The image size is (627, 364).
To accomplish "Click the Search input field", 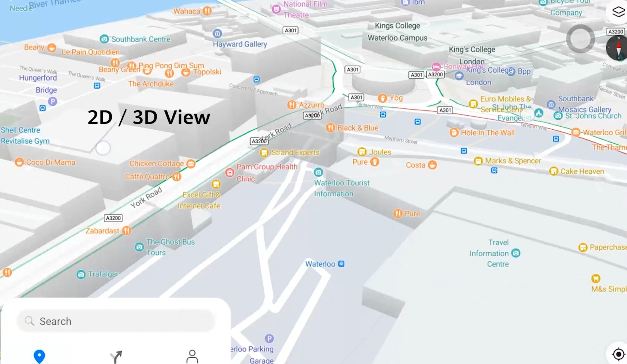I will pos(117,321).
